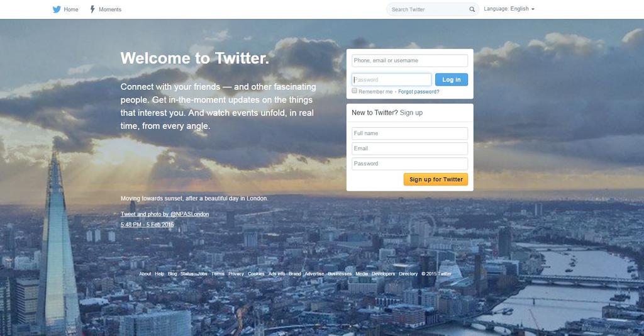Open the Forgot password? link
This screenshot has width=644, height=336.
(x=418, y=92)
